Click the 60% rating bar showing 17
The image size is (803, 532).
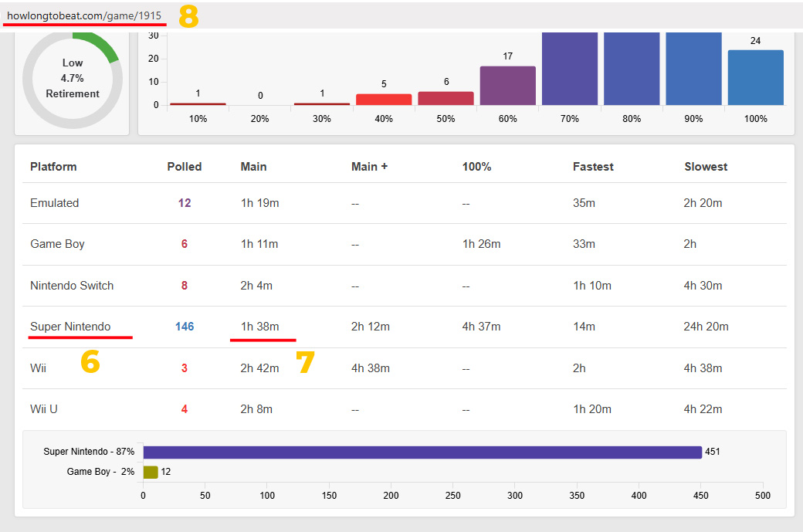click(x=507, y=86)
